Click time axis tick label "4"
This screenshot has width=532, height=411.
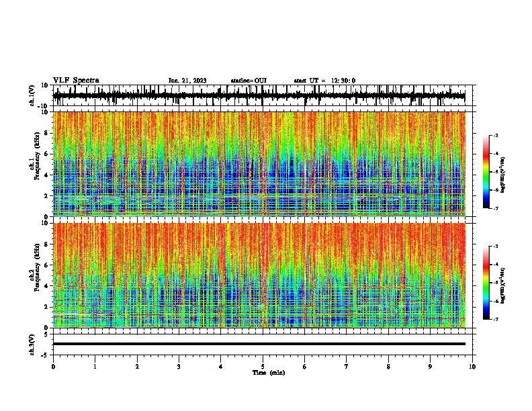(221, 367)
